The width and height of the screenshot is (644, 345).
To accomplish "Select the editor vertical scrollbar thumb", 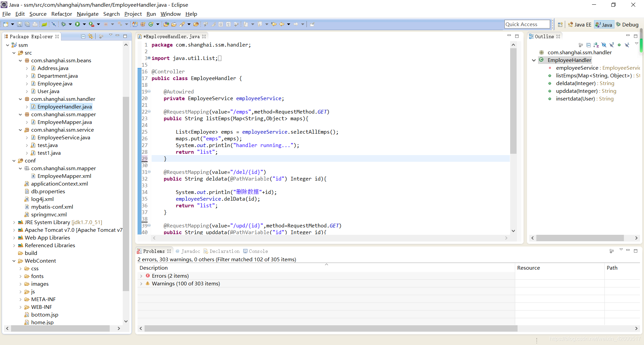I will 513,101.
